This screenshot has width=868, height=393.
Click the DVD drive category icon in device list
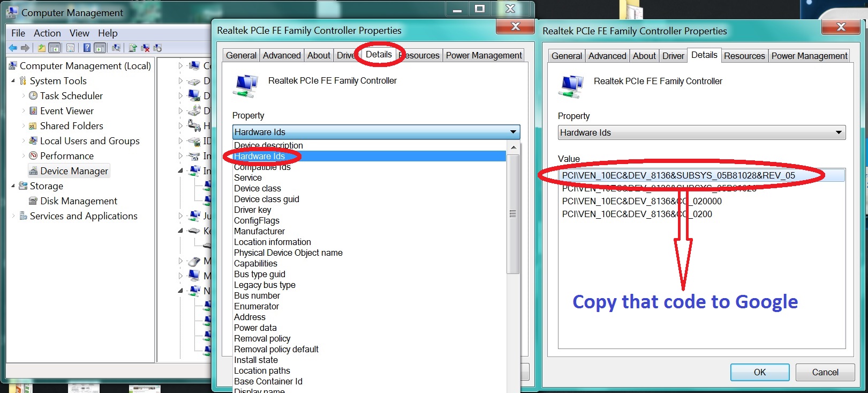coord(194,111)
